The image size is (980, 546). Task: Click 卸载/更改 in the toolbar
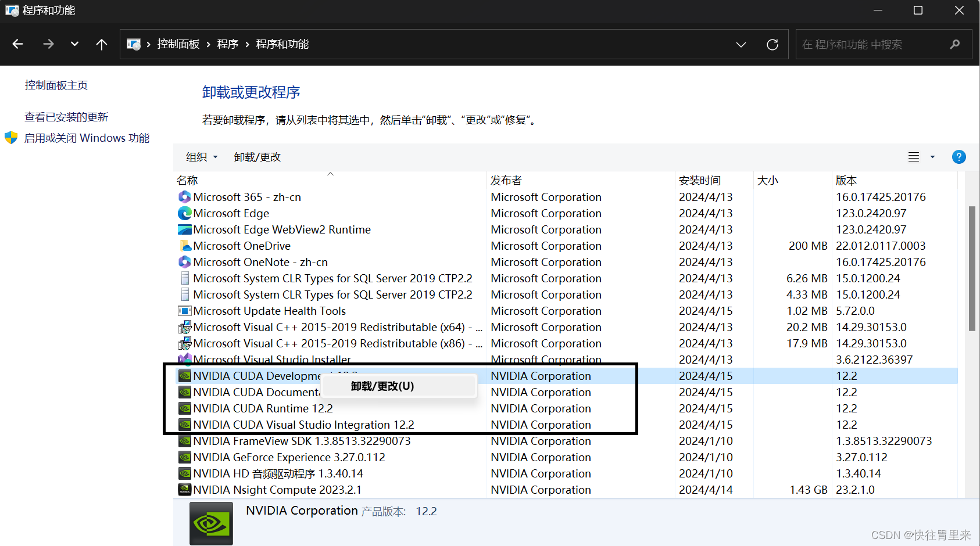click(257, 157)
